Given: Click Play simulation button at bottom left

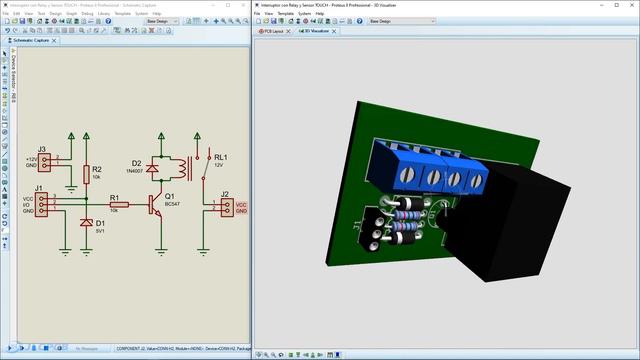Looking at the screenshot, I should pos(10,348).
